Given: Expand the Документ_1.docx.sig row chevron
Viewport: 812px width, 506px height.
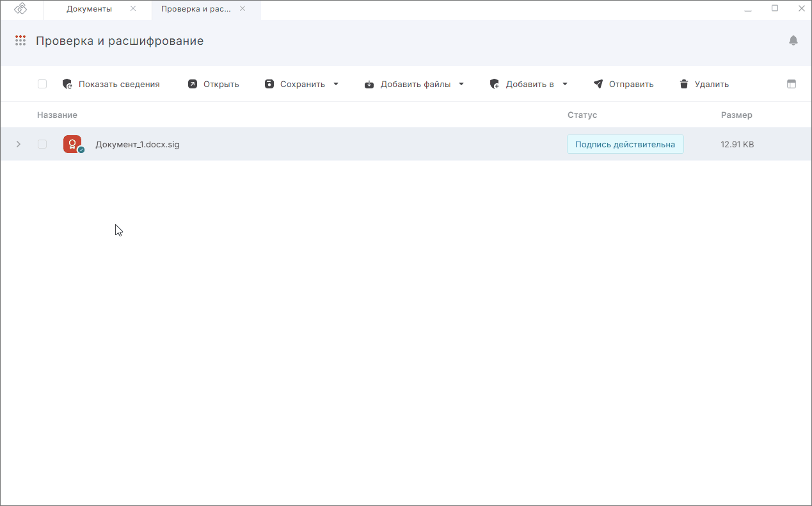Looking at the screenshot, I should (19, 144).
